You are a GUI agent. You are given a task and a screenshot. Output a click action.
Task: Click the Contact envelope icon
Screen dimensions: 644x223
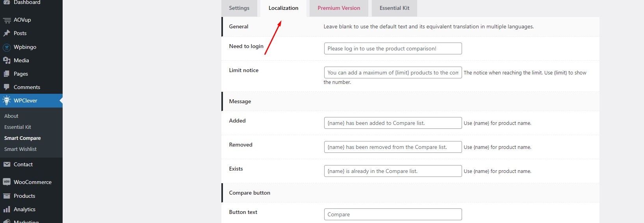(x=7, y=165)
